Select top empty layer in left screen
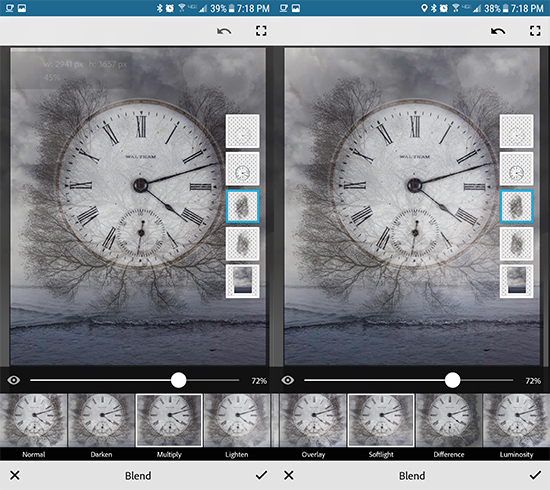Image resolution: width=550 pixels, height=490 pixels. tap(242, 131)
